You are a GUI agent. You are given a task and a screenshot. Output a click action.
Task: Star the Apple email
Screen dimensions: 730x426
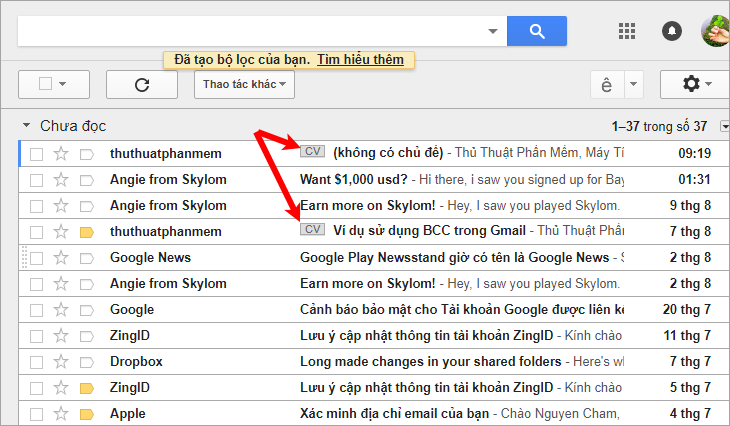(x=61, y=413)
